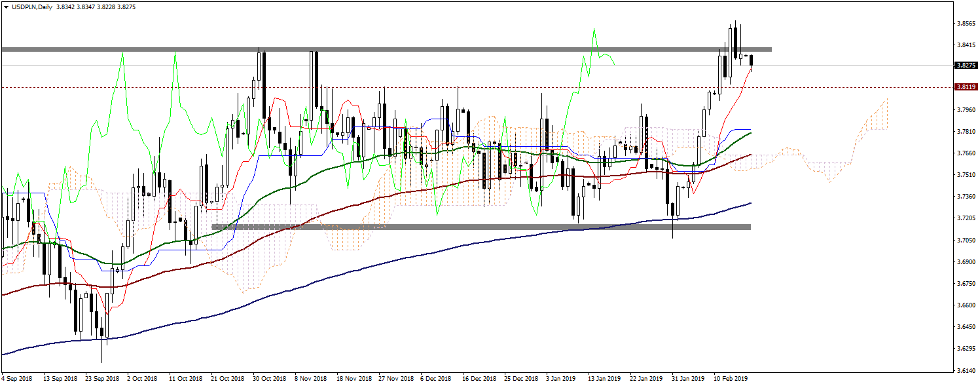Select the red 3.8119 price level tag
The height and width of the screenshot is (386, 980).
966,87
